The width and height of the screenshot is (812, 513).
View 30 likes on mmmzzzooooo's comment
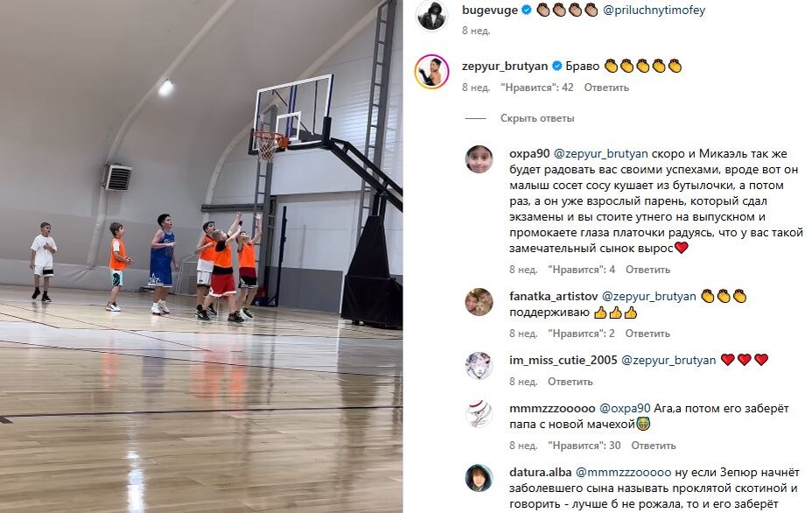pyautogui.click(x=584, y=446)
